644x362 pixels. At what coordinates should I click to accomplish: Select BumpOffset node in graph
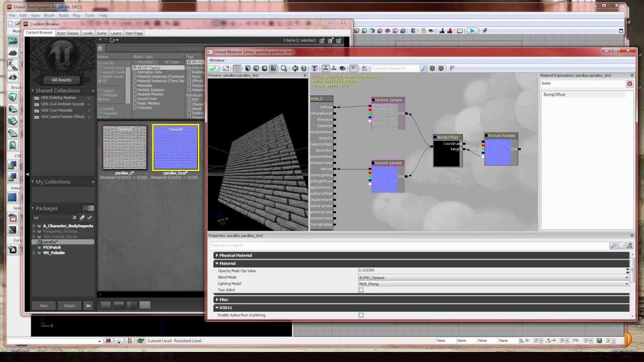(448, 150)
